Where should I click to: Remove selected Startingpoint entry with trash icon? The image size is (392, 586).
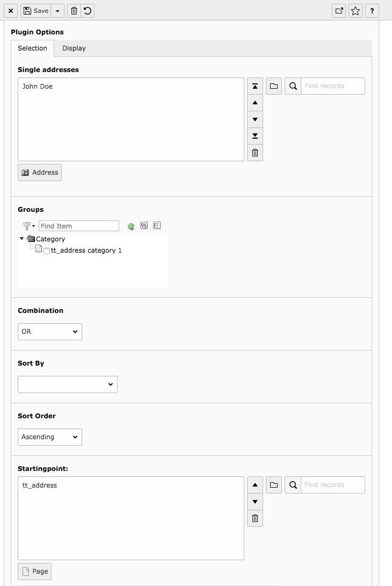(255, 518)
